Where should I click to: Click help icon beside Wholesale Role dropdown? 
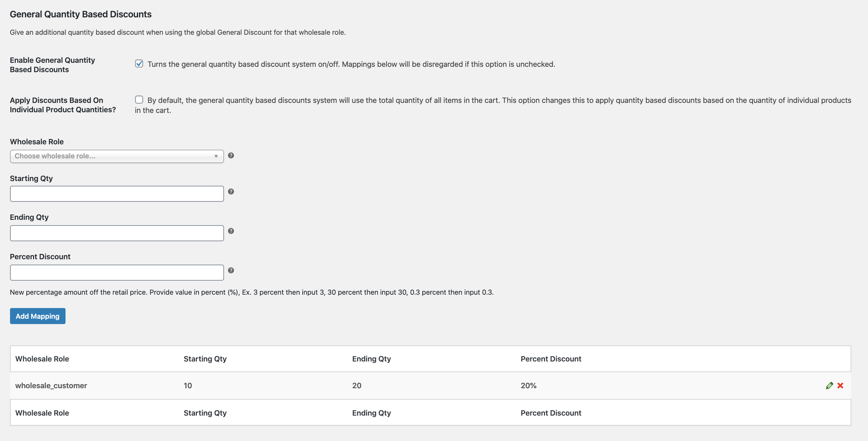(x=231, y=156)
